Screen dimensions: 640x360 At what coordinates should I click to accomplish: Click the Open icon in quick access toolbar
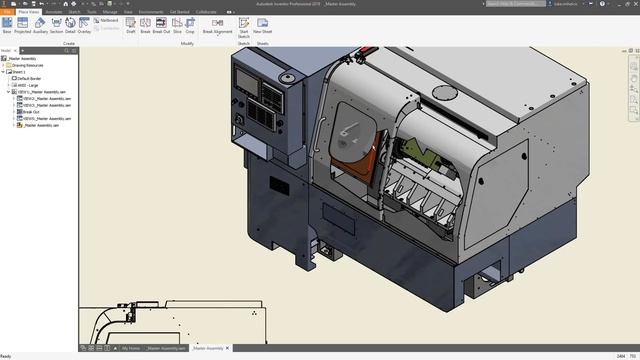[24, 4]
